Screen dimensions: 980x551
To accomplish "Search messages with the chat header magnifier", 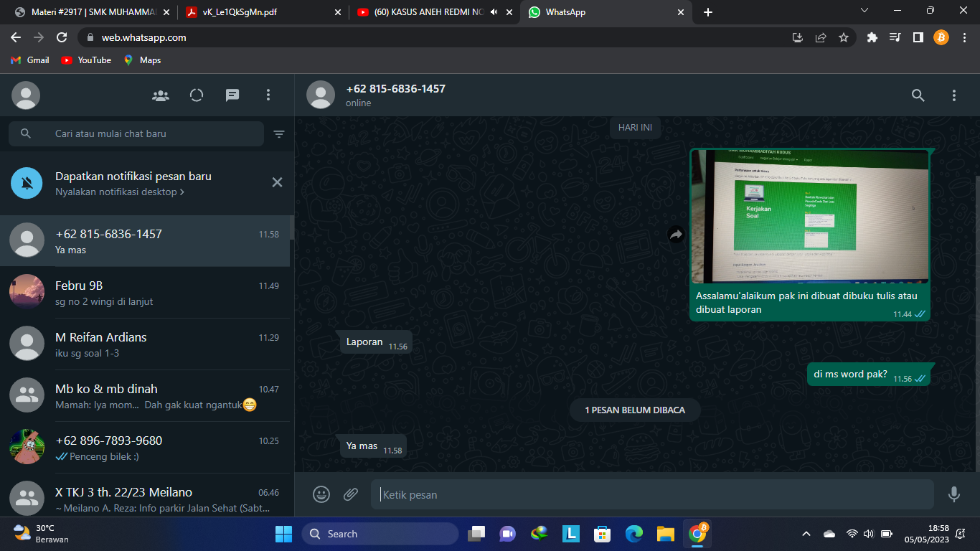I will [918, 95].
